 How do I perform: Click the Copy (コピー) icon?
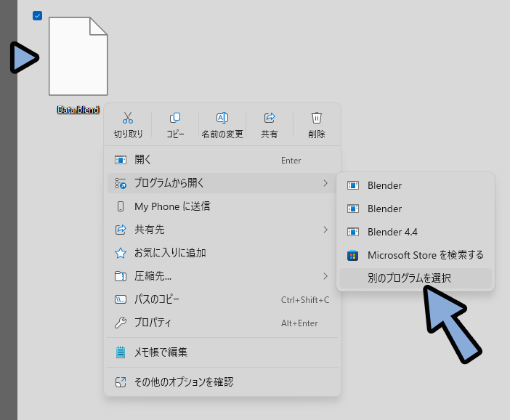(175, 118)
